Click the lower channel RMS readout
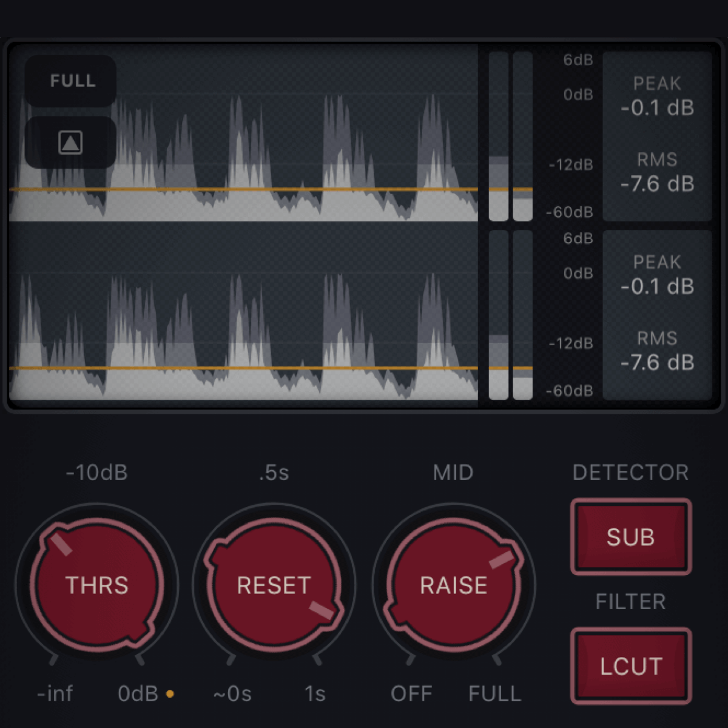This screenshot has height=728, width=728. point(657,352)
